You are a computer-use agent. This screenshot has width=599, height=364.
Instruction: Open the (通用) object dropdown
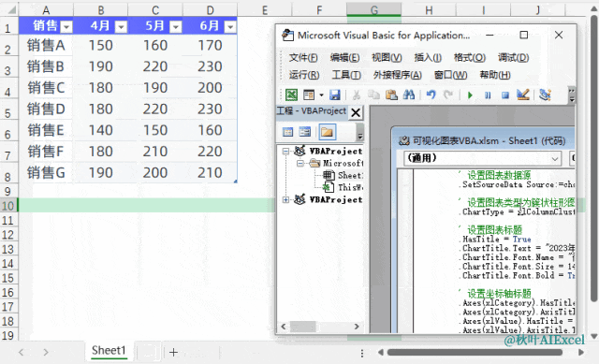[x=483, y=158]
